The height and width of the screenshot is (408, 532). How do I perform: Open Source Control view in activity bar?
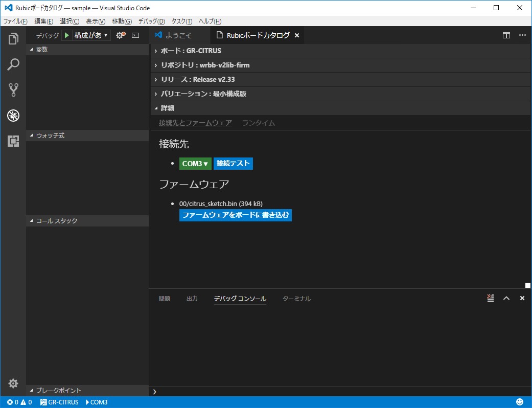pyautogui.click(x=13, y=90)
